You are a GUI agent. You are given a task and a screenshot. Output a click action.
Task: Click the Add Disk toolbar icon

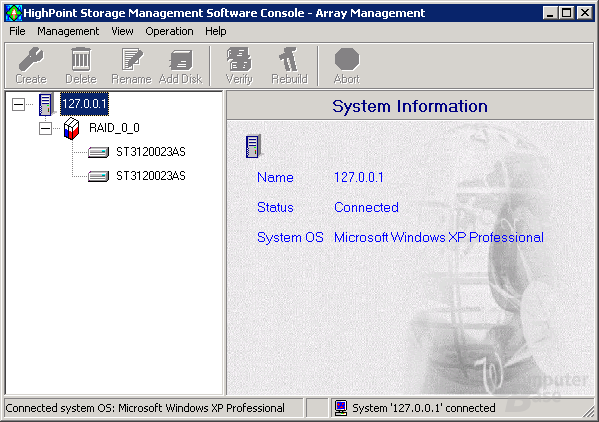pos(180,60)
